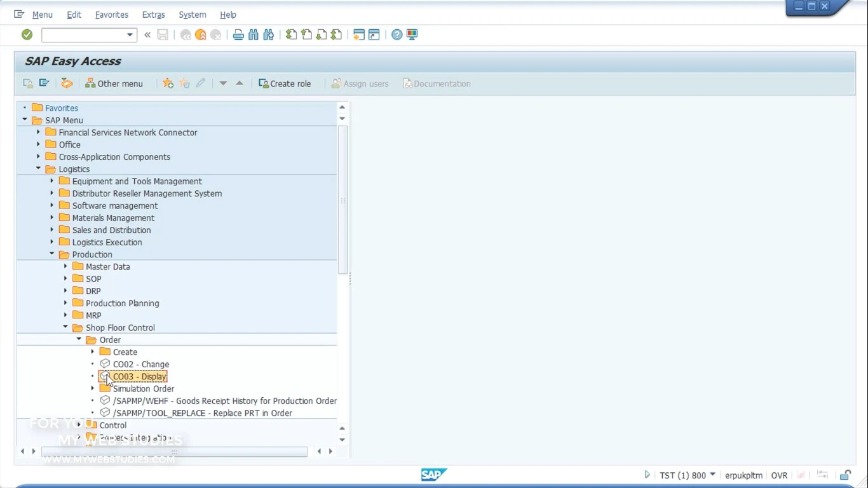This screenshot has height=488, width=868.
Task: Select Production Planning folder
Action: point(123,303)
